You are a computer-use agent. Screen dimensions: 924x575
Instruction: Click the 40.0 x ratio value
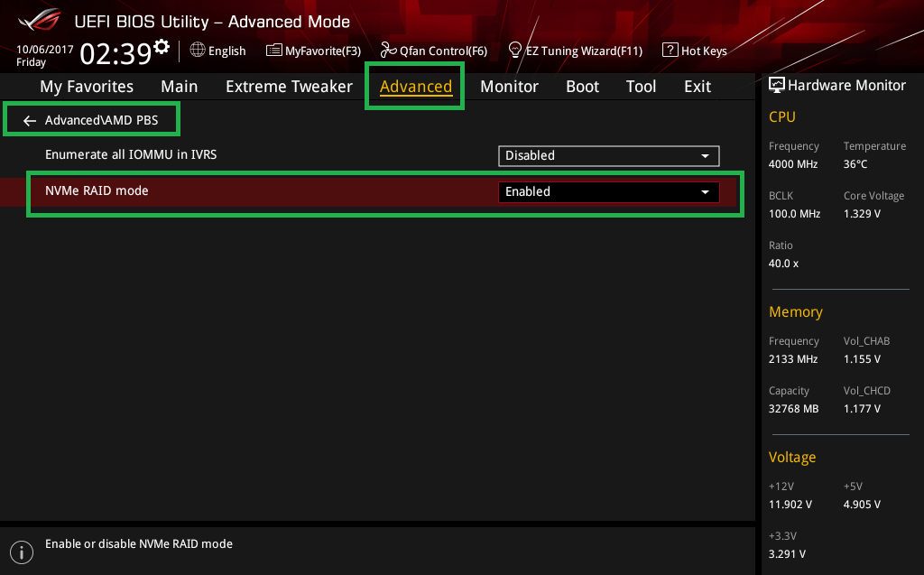[x=783, y=264]
